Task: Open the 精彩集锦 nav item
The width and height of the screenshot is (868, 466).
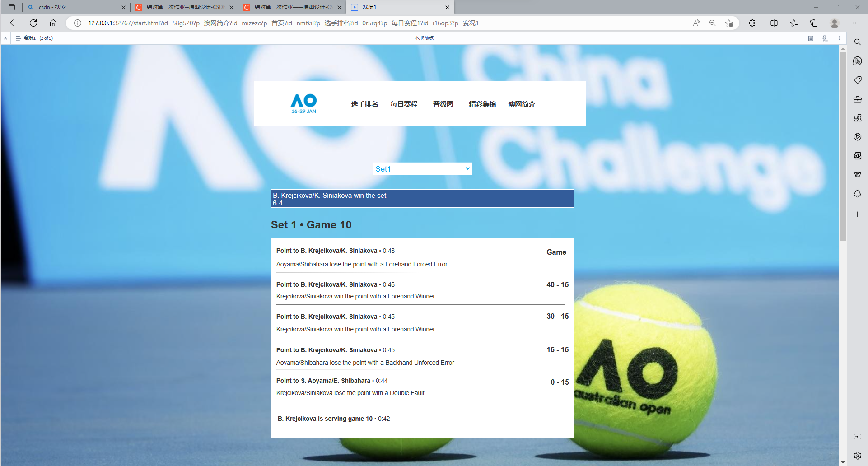Action: [482, 104]
